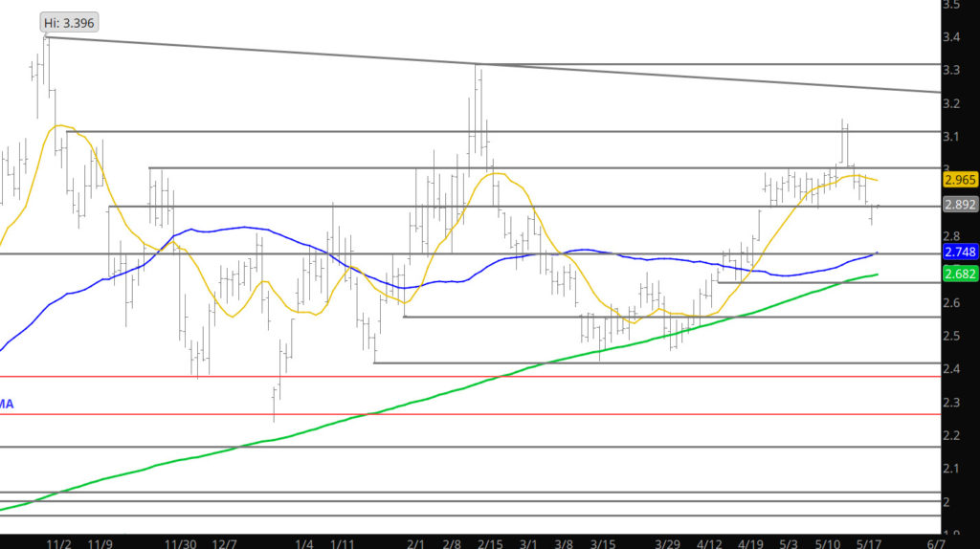The width and height of the screenshot is (980, 549).
Task: Select the 12/7 date axis label
Action: [225, 543]
